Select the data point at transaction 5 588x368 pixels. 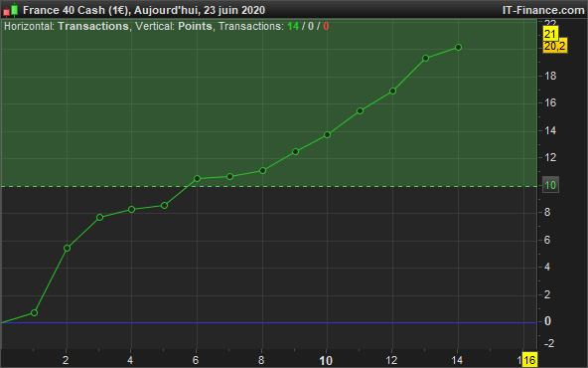[164, 206]
